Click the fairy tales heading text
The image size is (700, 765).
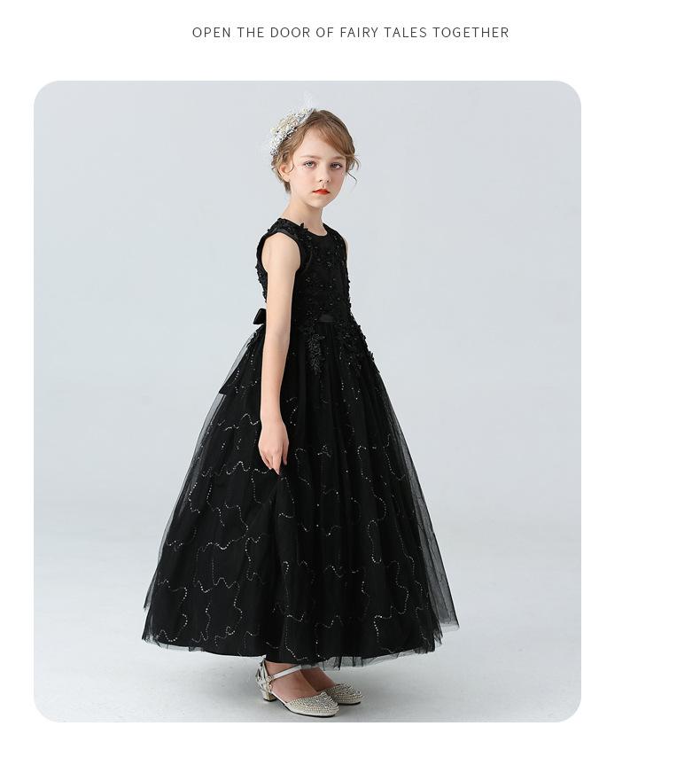pyautogui.click(x=350, y=33)
